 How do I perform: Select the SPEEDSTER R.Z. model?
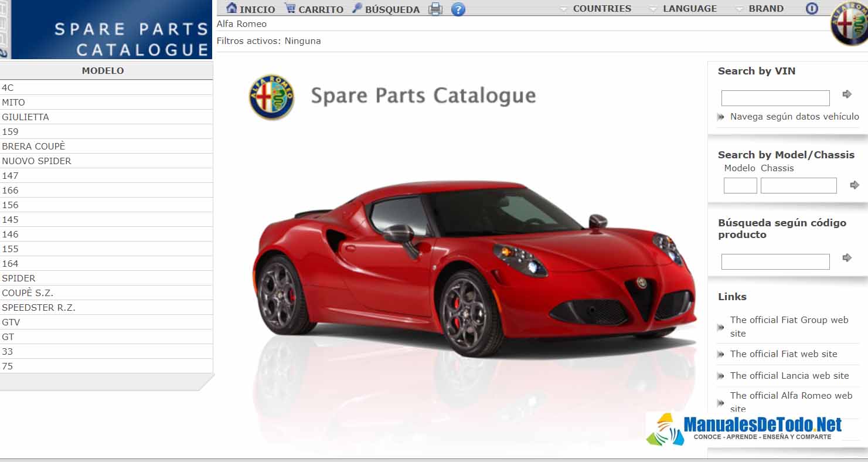pos(106,307)
